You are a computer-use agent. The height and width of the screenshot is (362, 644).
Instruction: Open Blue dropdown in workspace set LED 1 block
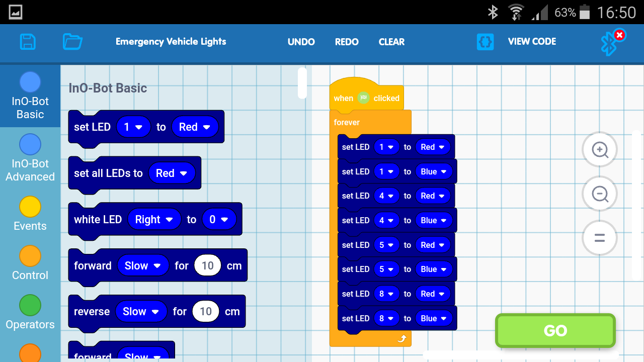[x=434, y=172]
